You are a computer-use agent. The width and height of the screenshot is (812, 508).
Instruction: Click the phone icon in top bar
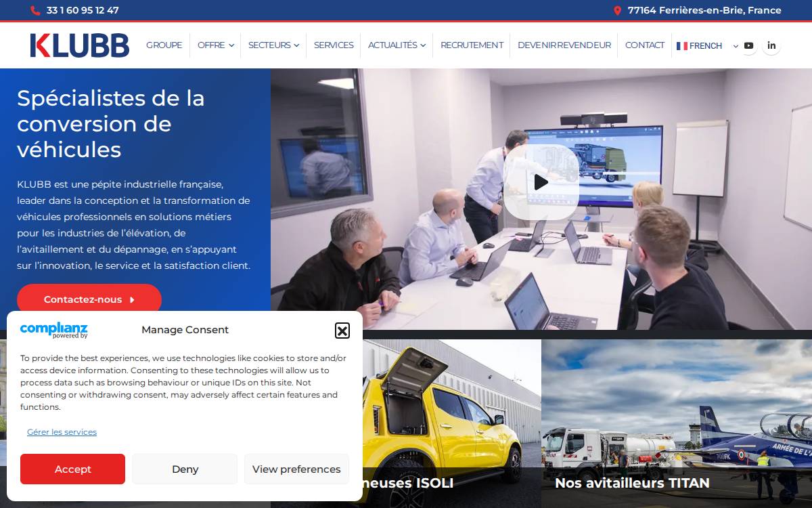[x=35, y=10]
